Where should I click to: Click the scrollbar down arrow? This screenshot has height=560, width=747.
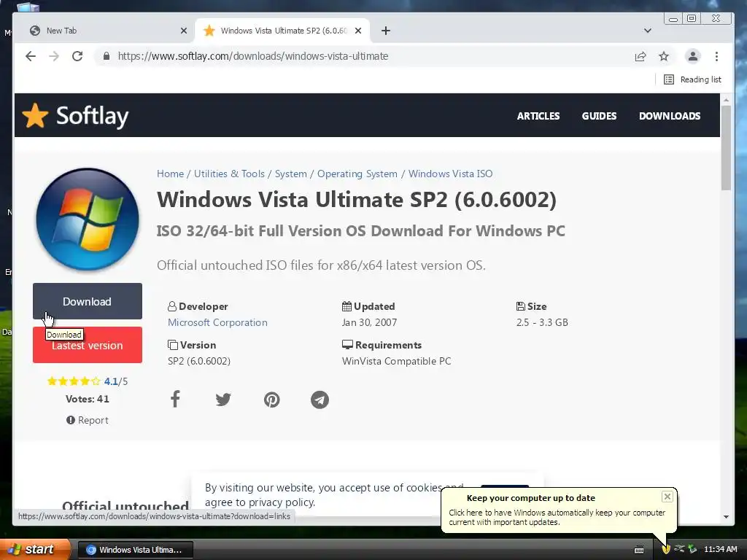726,517
